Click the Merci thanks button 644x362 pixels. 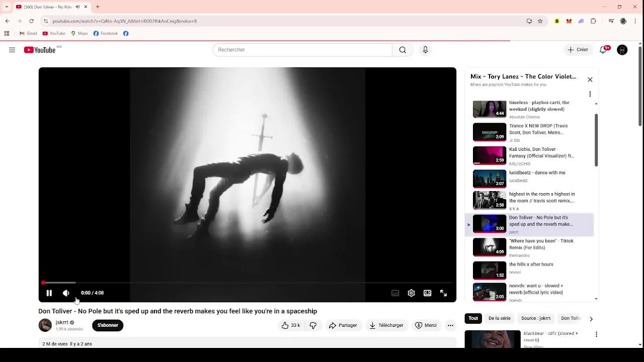(x=426, y=325)
